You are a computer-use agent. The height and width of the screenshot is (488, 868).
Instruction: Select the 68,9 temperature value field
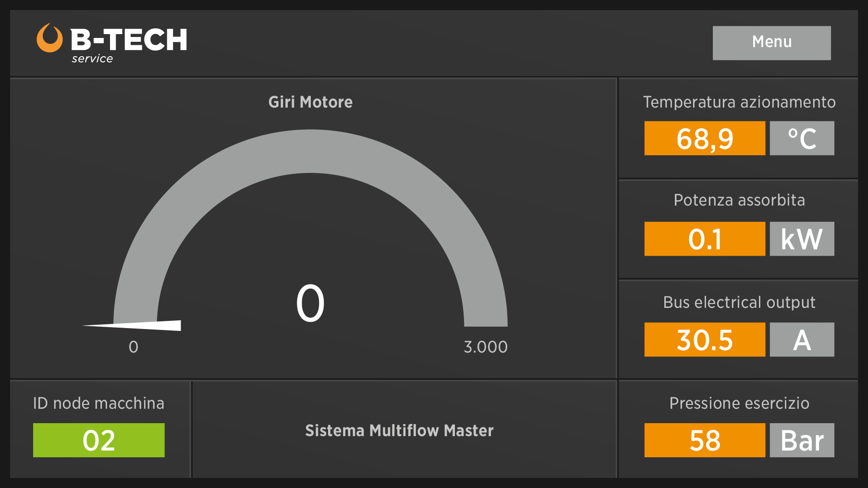click(x=704, y=138)
